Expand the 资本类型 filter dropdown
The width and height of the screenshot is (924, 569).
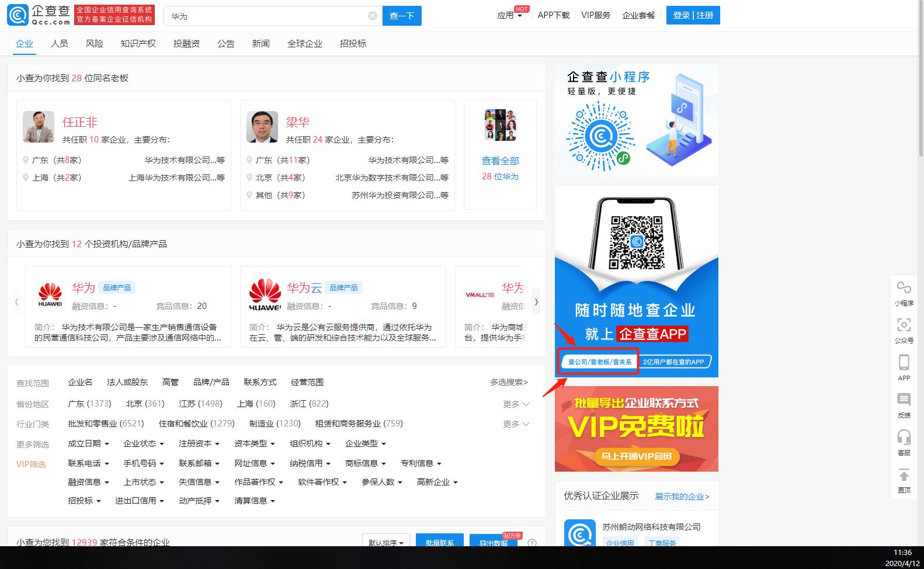(x=255, y=443)
